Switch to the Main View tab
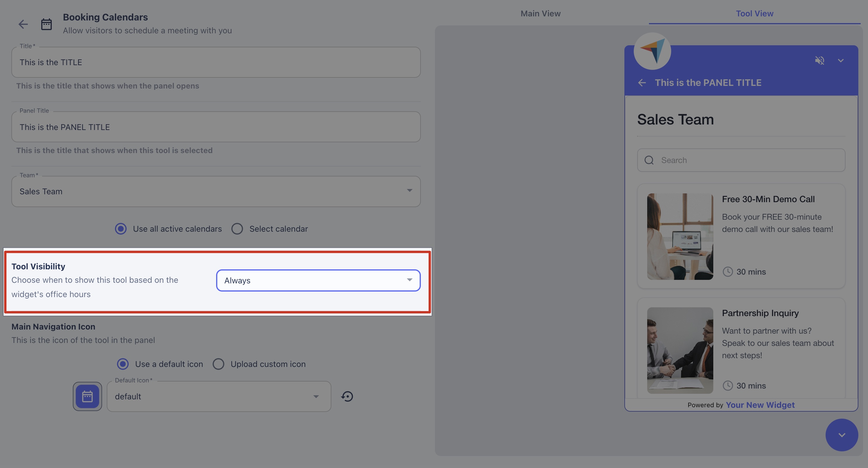This screenshot has width=868, height=468. coord(540,13)
